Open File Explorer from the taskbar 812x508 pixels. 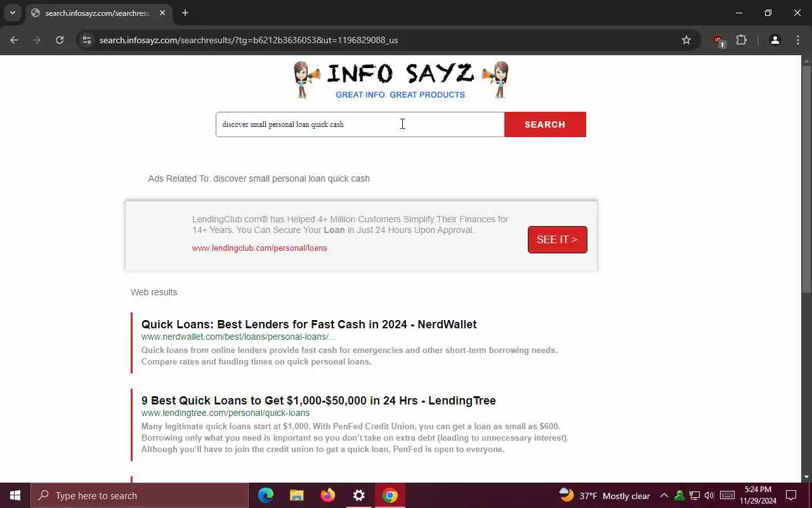[x=297, y=495]
